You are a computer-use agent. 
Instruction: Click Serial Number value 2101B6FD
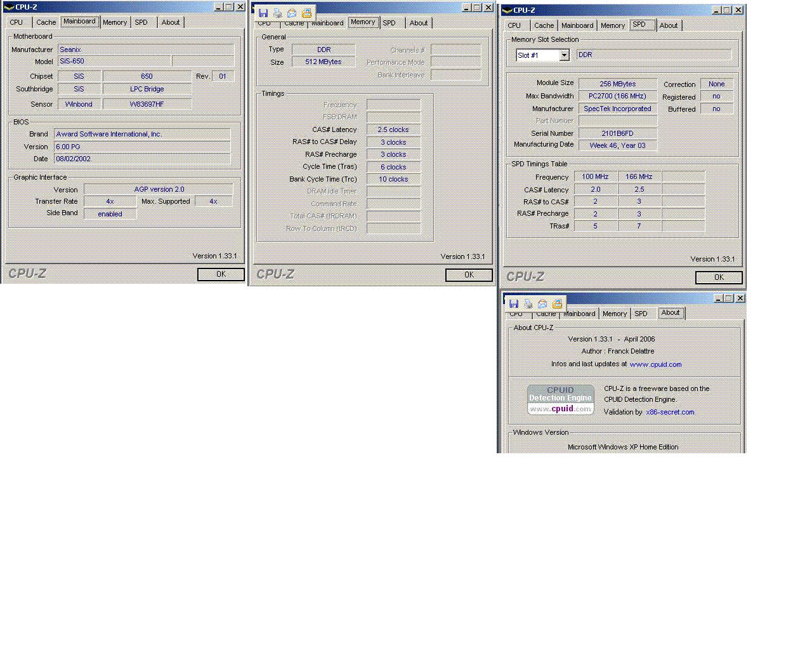[x=618, y=133]
